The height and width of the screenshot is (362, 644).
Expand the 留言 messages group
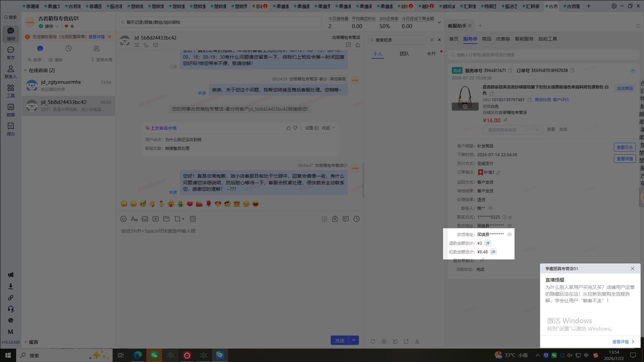[x=25, y=342]
